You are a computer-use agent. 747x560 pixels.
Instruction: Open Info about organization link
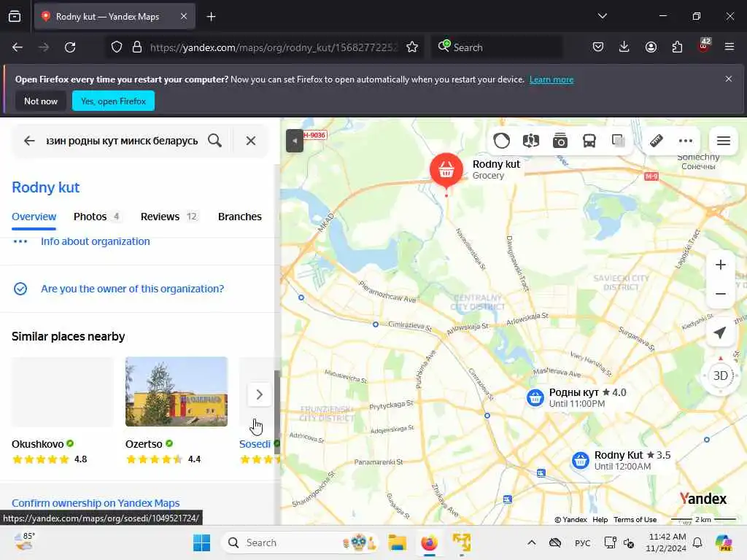pyautogui.click(x=96, y=241)
